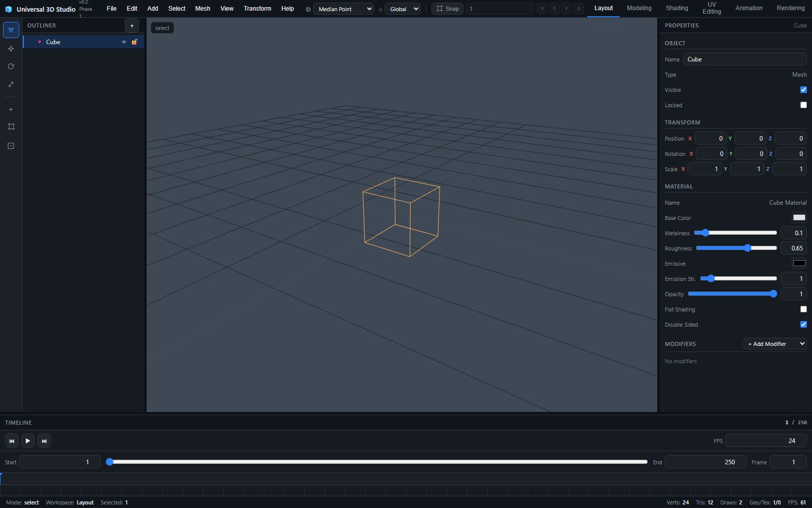Click the timeline FPS field
812x508 pixels.
pyautogui.click(x=766, y=440)
